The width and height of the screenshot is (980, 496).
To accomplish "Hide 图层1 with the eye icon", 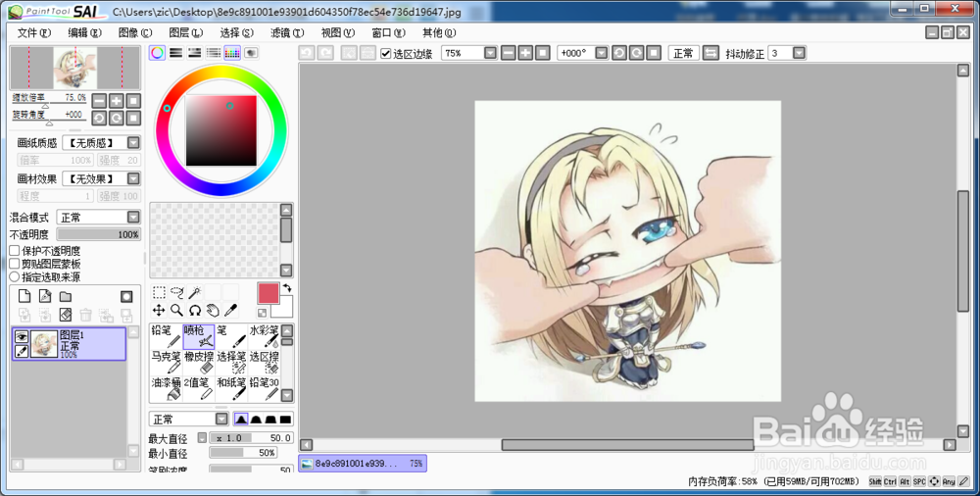I will coord(22,337).
